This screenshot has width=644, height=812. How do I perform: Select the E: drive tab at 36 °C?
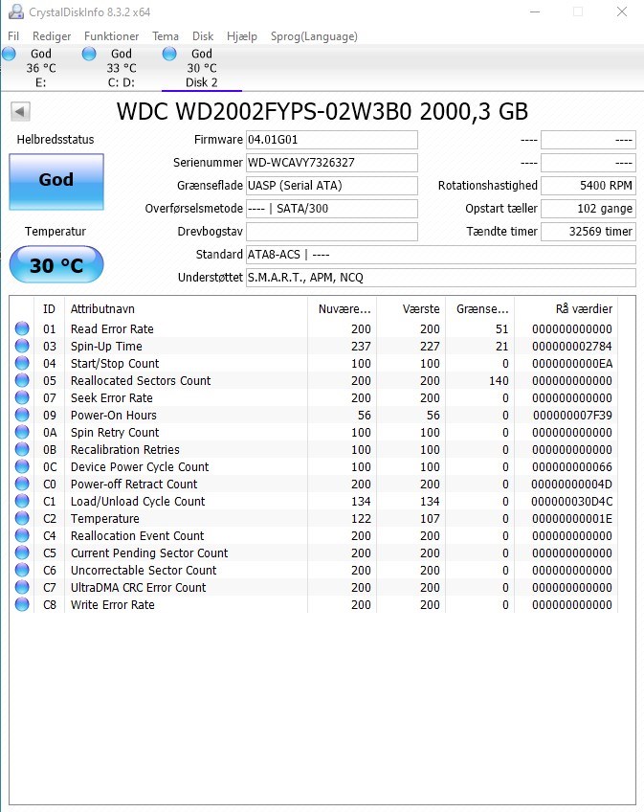point(40,68)
